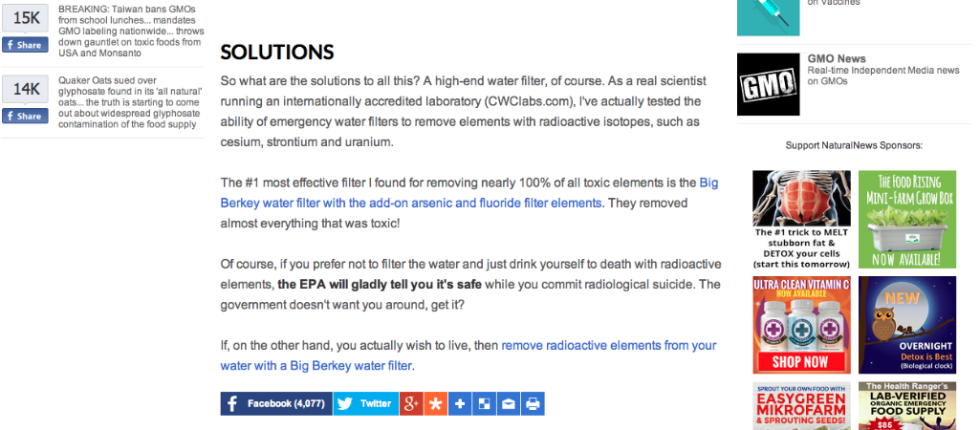
Task: Open 'remove radioactive elements from your water' link
Action: pyautogui.click(x=608, y=345)
